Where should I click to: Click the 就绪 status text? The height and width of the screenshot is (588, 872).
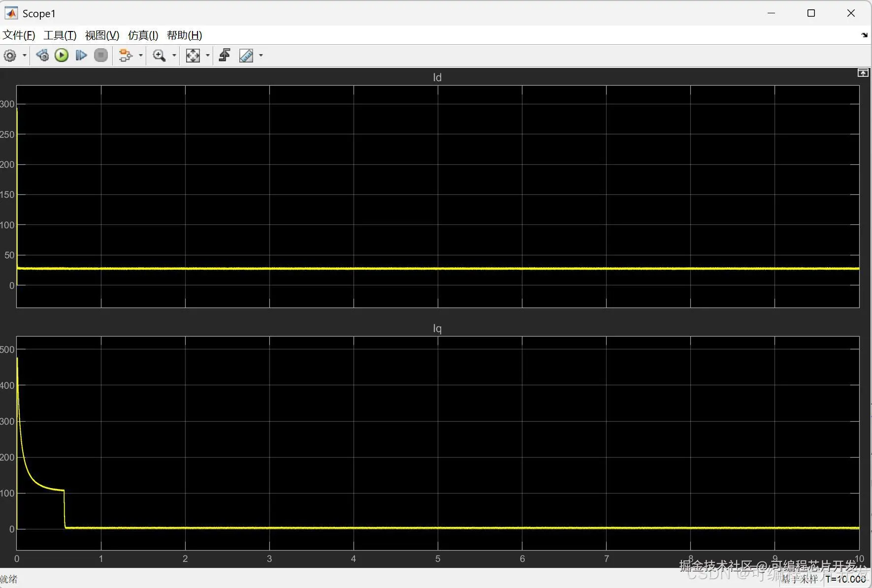[x=9, y=579]
